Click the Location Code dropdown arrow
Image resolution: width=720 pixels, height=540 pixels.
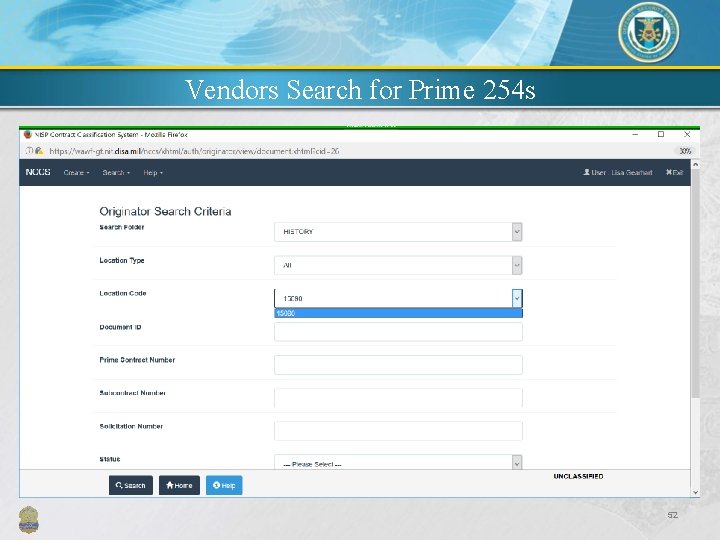517,298
